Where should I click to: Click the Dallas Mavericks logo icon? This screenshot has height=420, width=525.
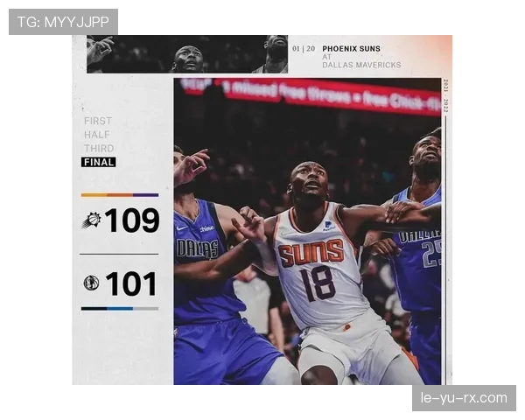click(x=91, y=283)
